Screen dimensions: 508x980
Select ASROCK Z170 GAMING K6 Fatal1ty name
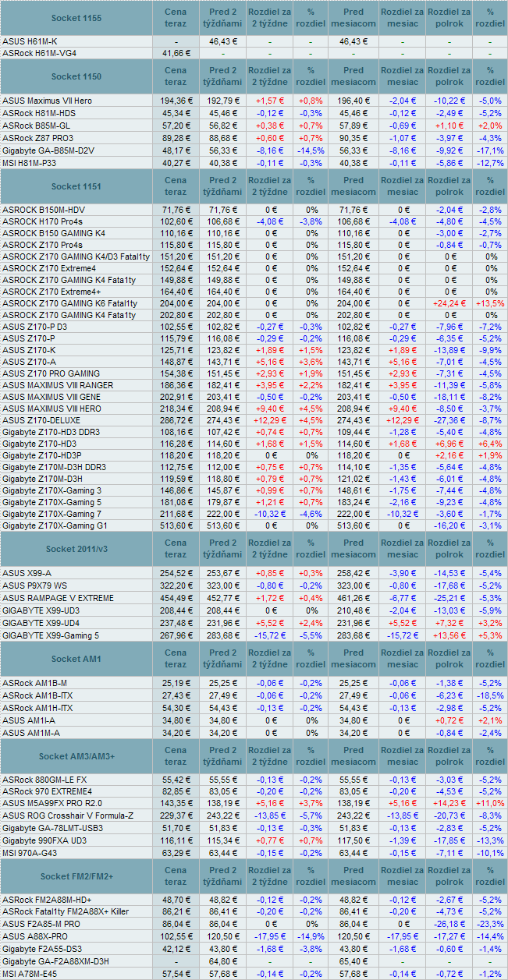pyautogui.click(x=69, y=303)
